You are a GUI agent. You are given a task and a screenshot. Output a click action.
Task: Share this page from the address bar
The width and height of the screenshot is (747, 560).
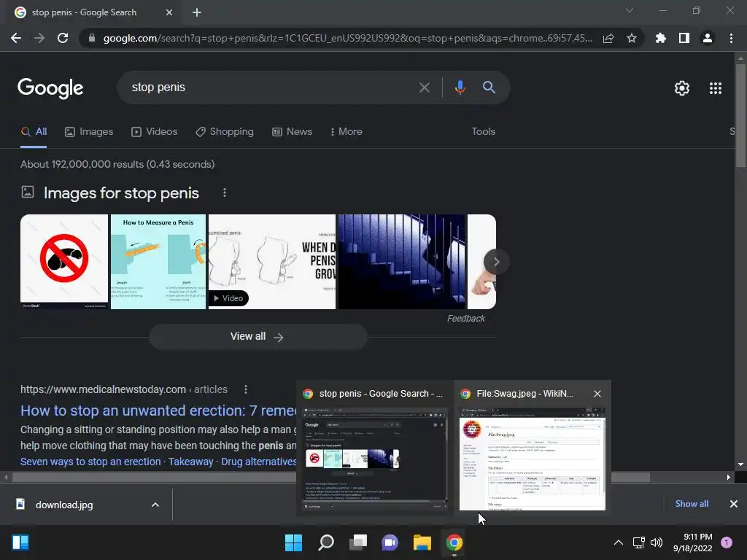tap(608, 38)
